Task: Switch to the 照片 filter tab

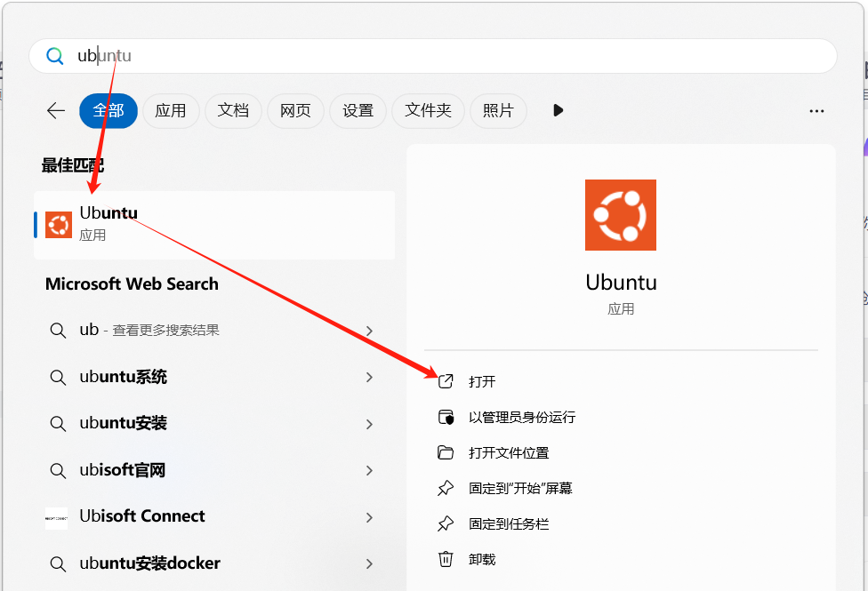Action: click(x=498, y=111)
